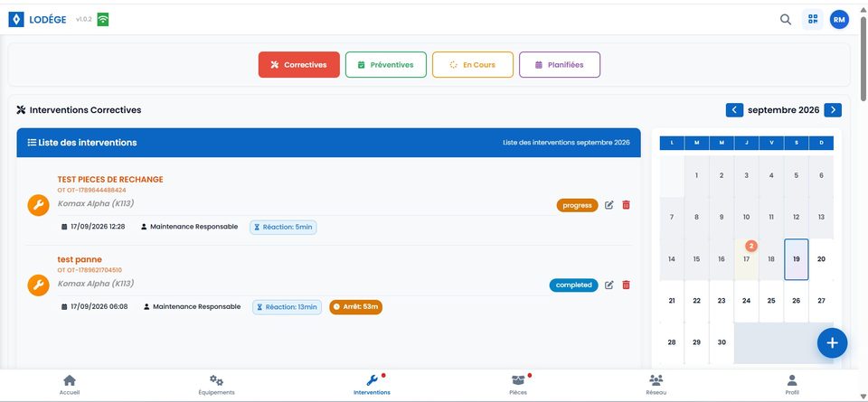Click wrench icon of TEST PIECES DE RECHANGE
The image size is (868, 402).
coord(38,206)
